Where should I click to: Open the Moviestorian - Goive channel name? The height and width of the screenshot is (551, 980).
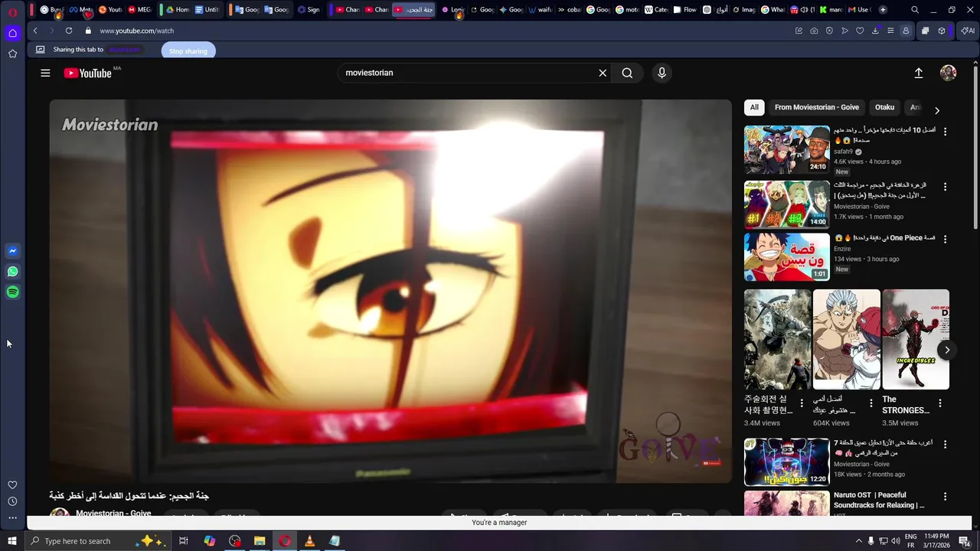113,513
